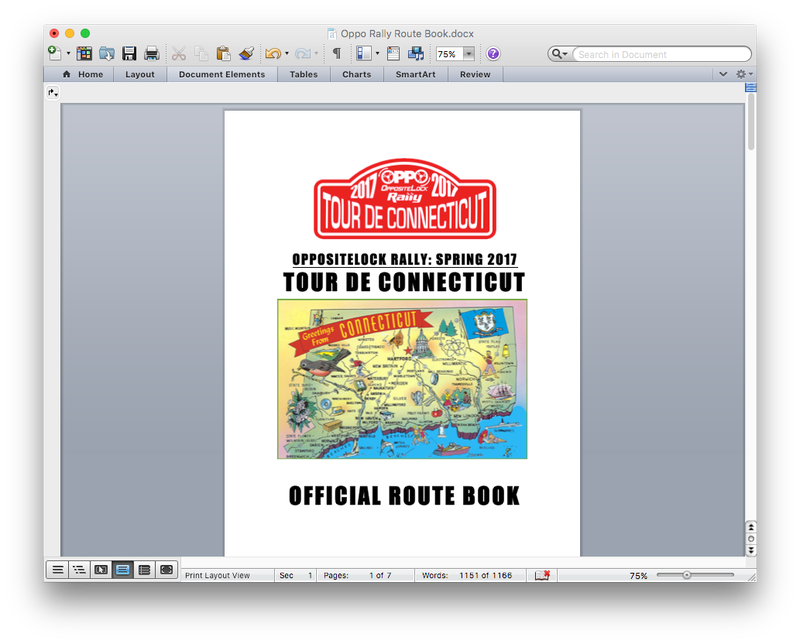Click the tab stop selector on ruler corner
The image size is (800, 644).
coord(53,92)
